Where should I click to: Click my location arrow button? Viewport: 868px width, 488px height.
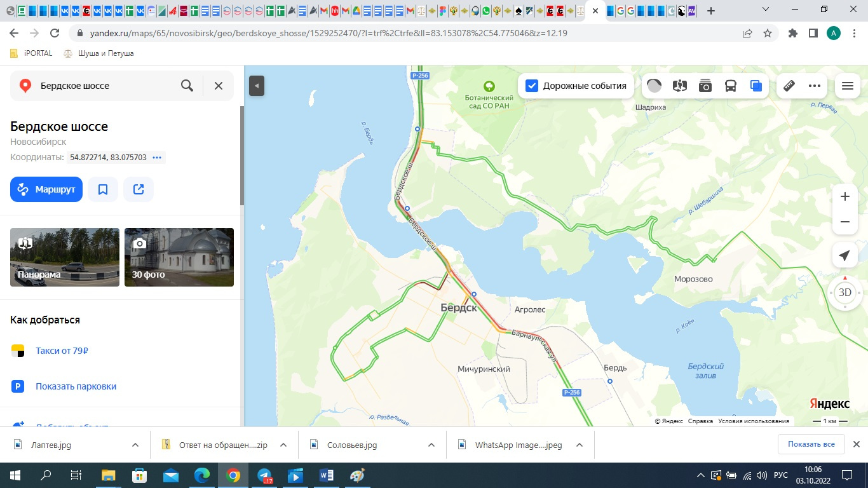pos(844,255)
